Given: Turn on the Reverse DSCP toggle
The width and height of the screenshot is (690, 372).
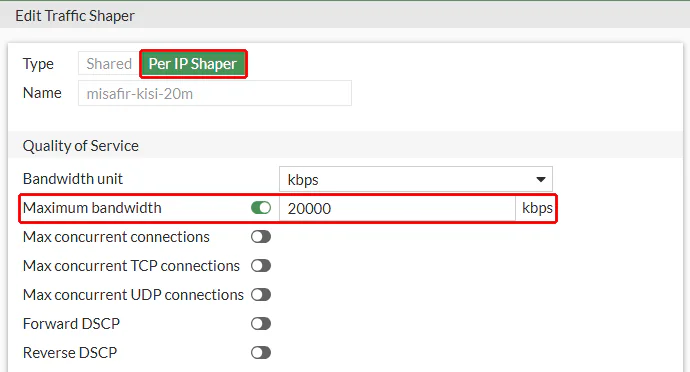Looking at the screenshot, I should [x=261, y=353].
